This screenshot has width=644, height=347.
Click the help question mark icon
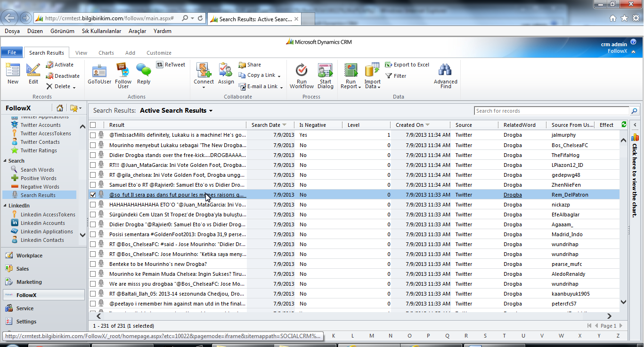633,41
